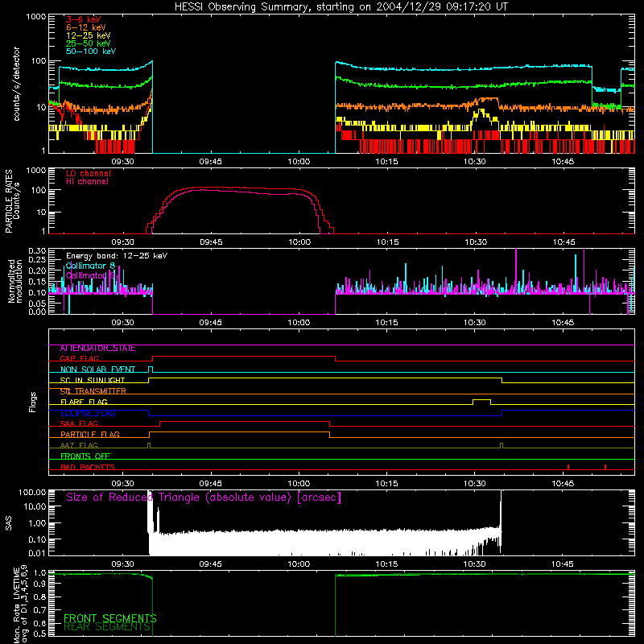
Task: Click the FRONT SEGMENTS legend label
Action: pos(110,618)
